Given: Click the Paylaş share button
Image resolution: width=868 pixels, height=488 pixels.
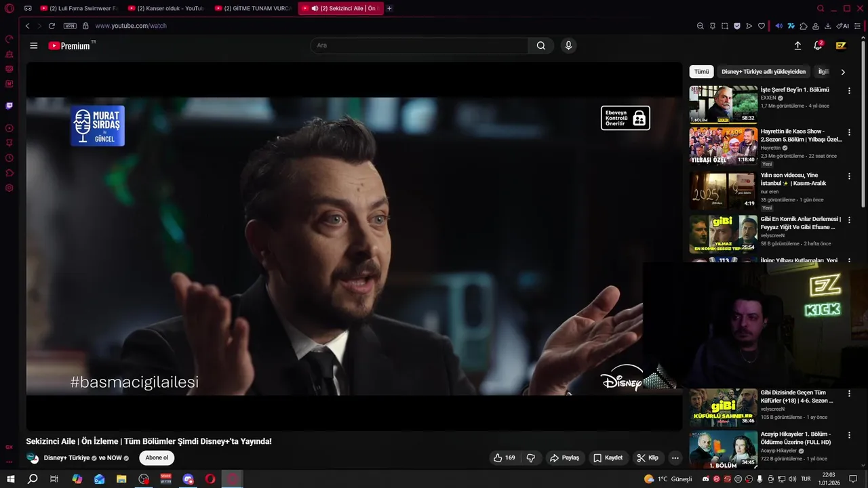Looking at the screenshot, I should [564, 457].
